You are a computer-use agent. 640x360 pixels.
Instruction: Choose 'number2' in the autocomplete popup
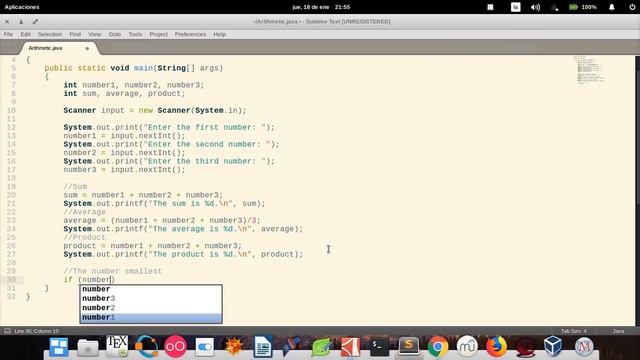tap(151, 308)
